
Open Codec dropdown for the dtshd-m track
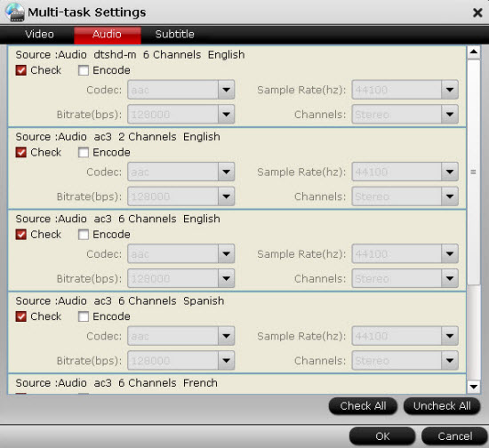point(226,90)
